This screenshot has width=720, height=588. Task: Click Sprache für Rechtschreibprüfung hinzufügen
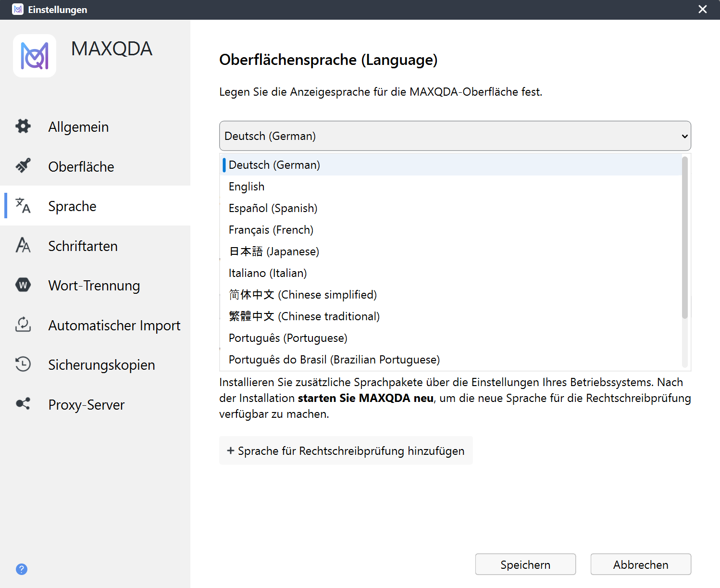coord(346,450)
